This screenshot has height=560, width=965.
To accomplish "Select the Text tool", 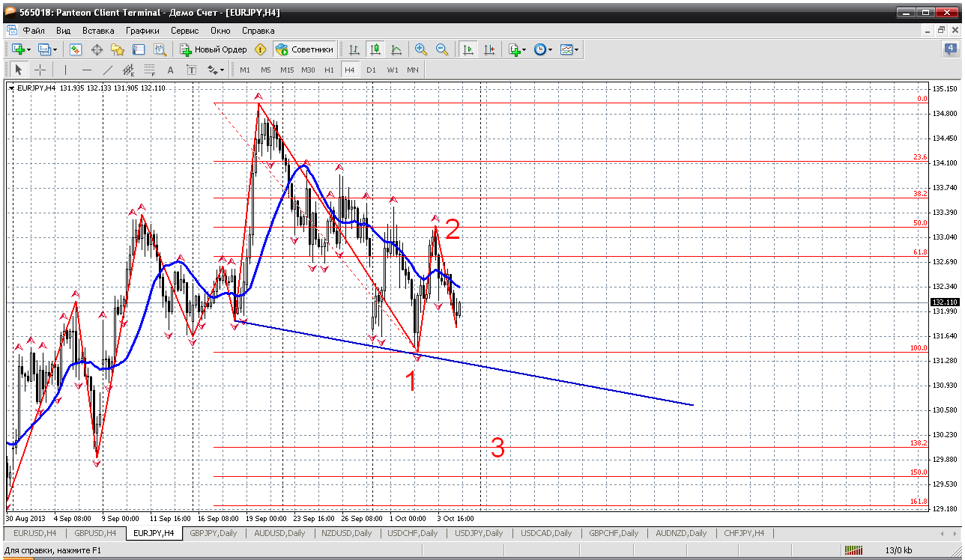I will 170,70.
